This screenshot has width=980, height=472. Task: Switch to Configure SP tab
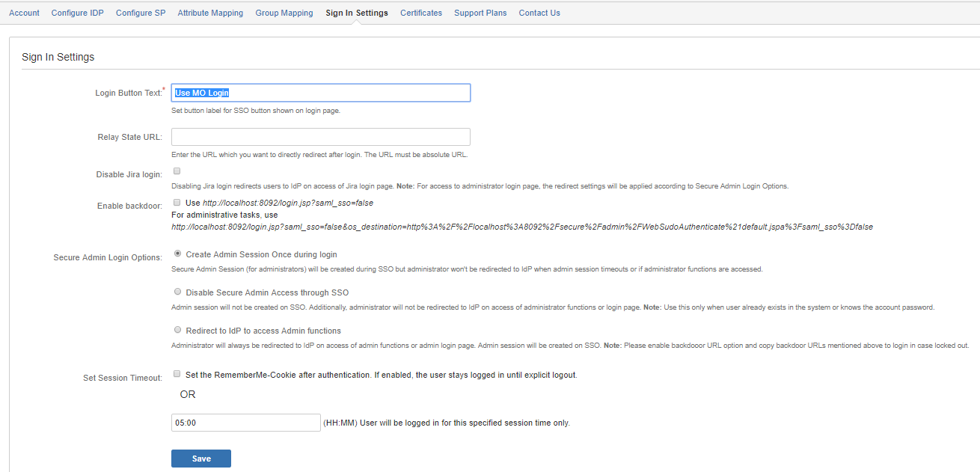pyautogui.click(x=141, y=13)
